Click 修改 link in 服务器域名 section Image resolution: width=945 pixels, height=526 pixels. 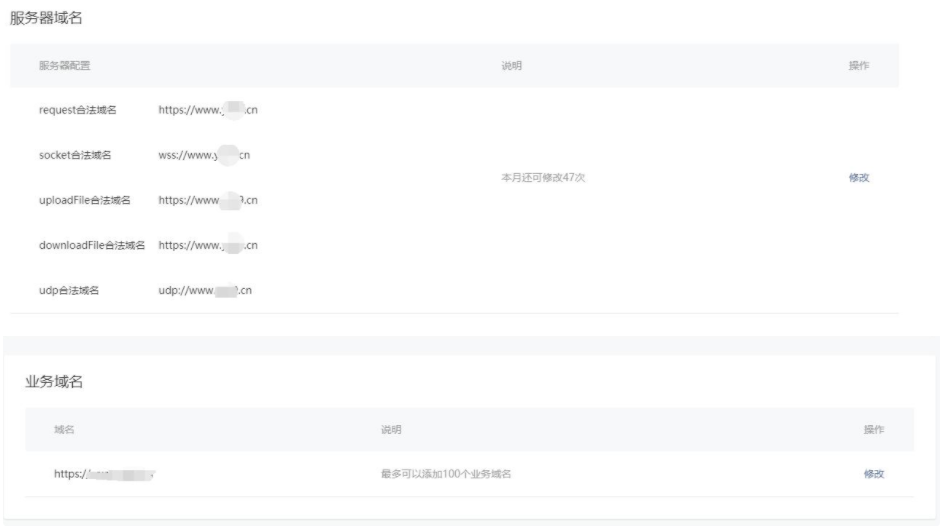tap(859, 177)
